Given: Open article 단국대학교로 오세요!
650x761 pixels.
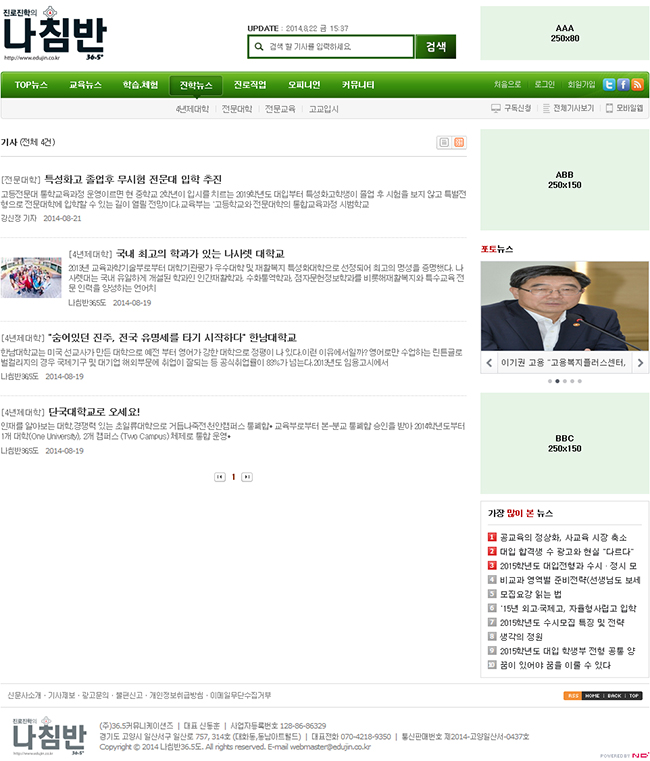Looking at the screenshot, I should click(x=94, y=412).
